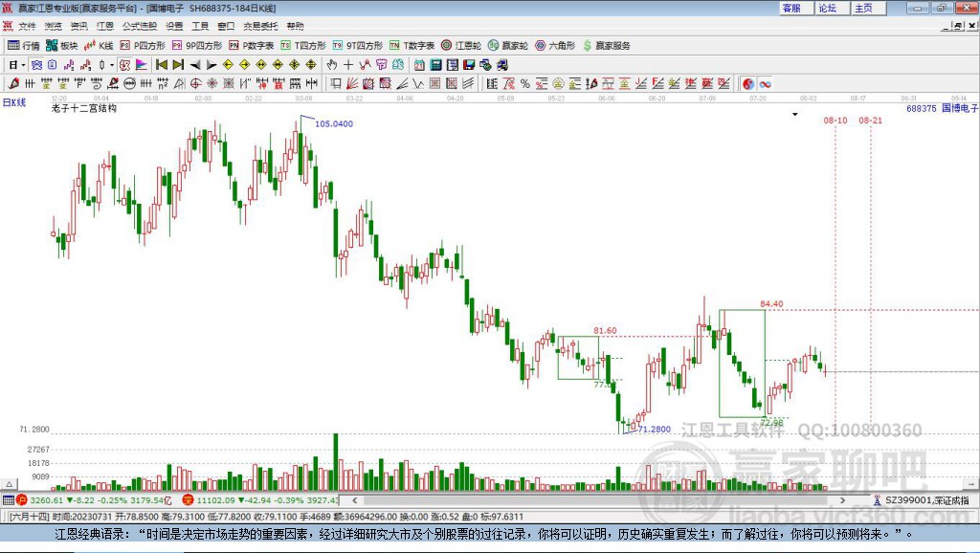Open the P四方形 tool

pos(143,46)
